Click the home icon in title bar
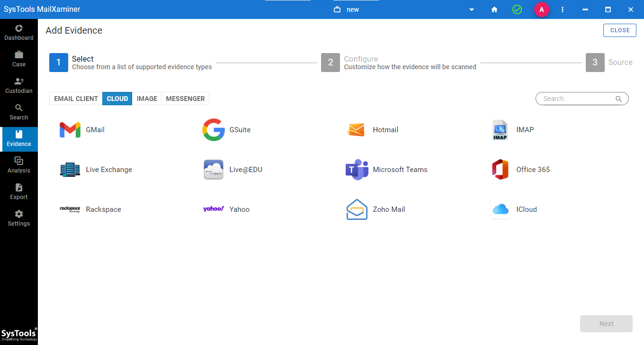Image resolution: width=644 pixels, height=345 pixels. [x=494, y=9]
